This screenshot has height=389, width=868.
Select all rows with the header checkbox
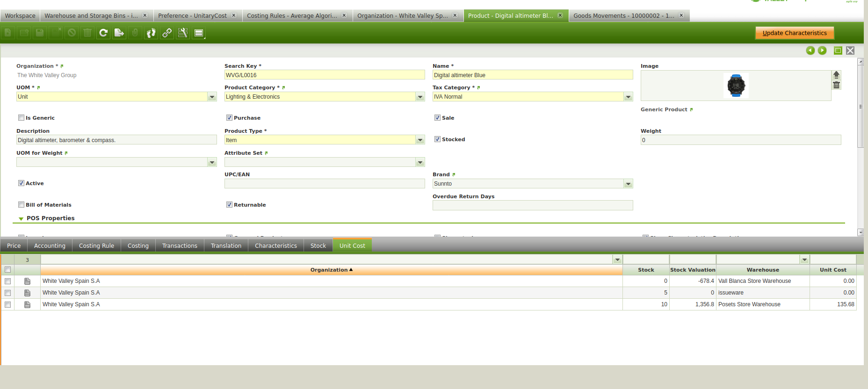click(x=7, y=270)
